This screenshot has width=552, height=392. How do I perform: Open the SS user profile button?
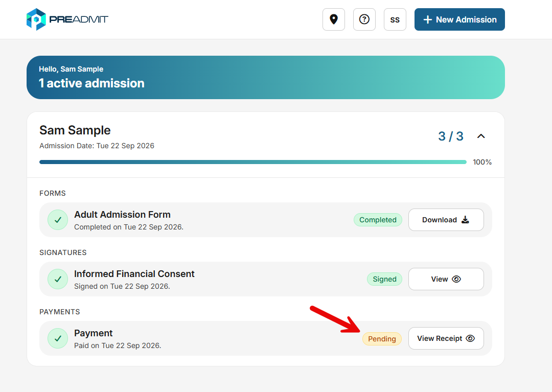[395, 19]
